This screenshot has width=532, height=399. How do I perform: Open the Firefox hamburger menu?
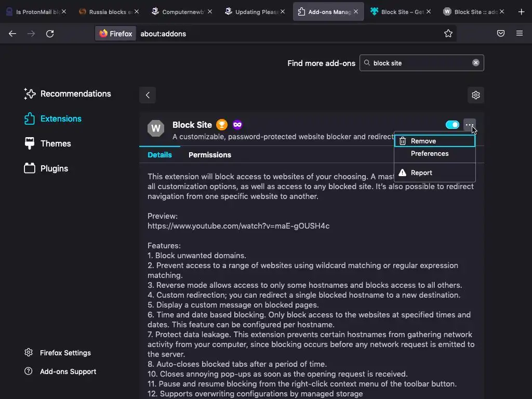point(520,33)
